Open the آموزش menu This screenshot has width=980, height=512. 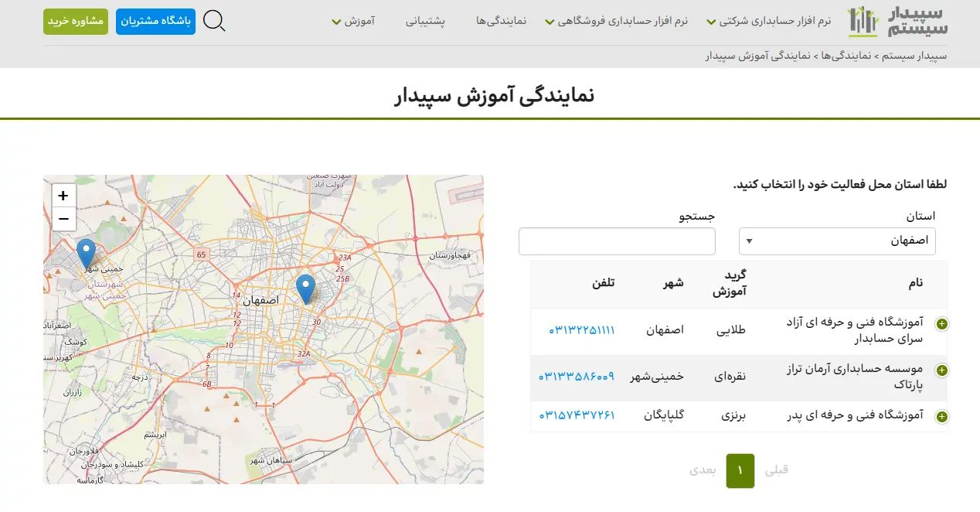coord(353,21)
